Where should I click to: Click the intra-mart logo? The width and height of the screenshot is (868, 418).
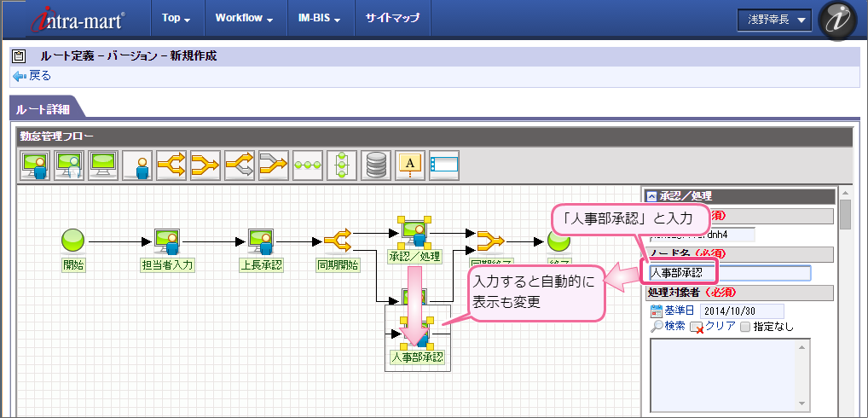point(79,19)
